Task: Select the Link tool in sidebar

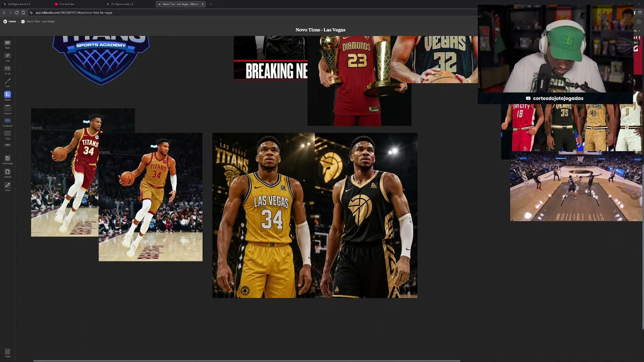Action: [x=8, y=57]
